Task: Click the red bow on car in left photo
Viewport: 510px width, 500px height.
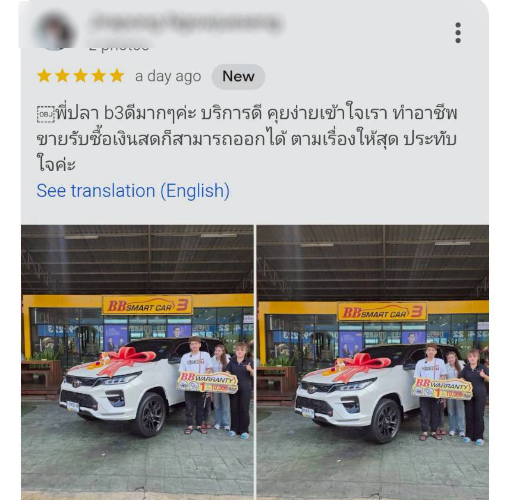Action: click(126, 361)
